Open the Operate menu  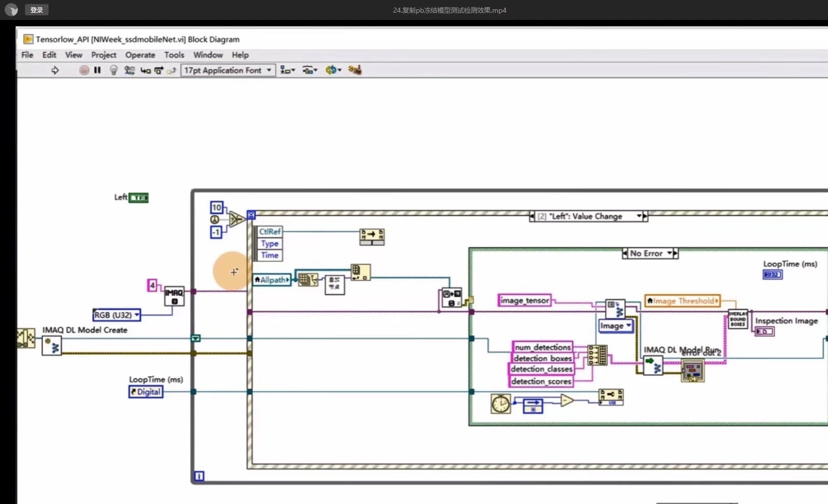point(140,55)
